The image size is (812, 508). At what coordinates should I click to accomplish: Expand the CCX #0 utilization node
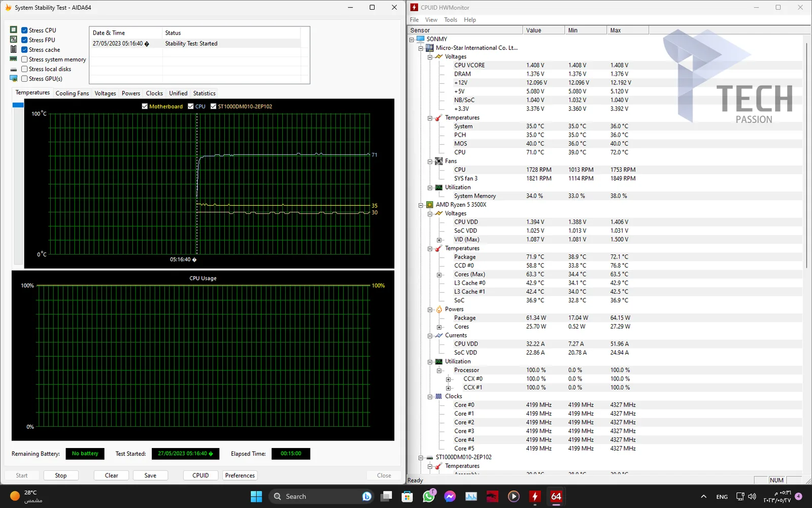click(448, 379)
